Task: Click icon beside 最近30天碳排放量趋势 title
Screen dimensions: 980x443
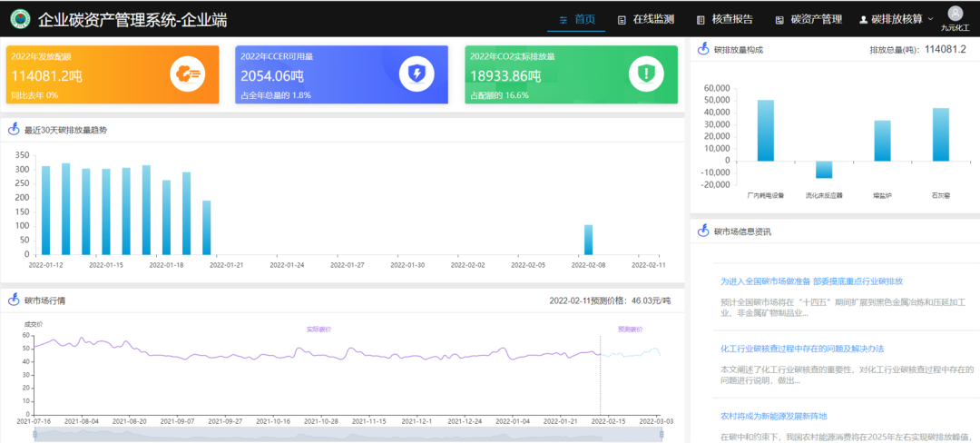Action: [x=15, y=130]
